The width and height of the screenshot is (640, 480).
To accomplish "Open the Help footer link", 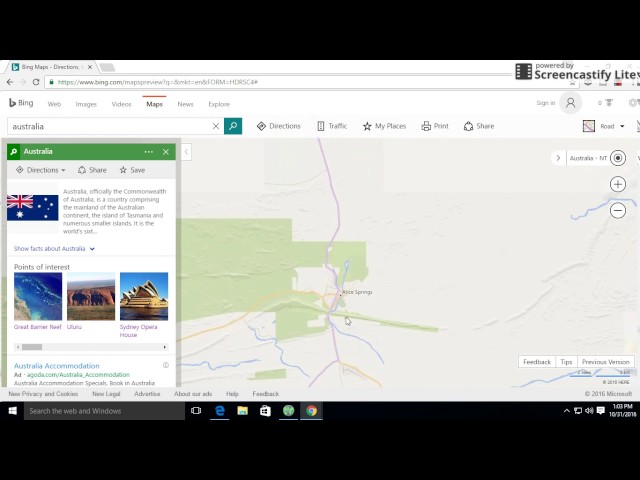I will [232, 394].
